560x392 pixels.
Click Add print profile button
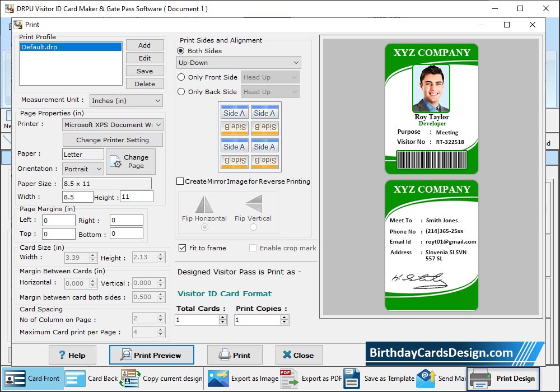tap(144, 45)
